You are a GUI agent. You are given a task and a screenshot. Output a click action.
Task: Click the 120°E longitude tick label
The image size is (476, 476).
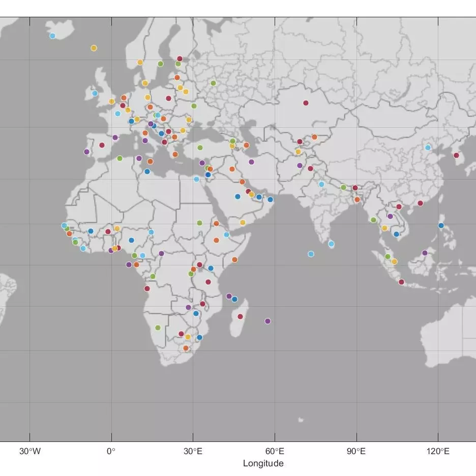(x=439, y=450)
